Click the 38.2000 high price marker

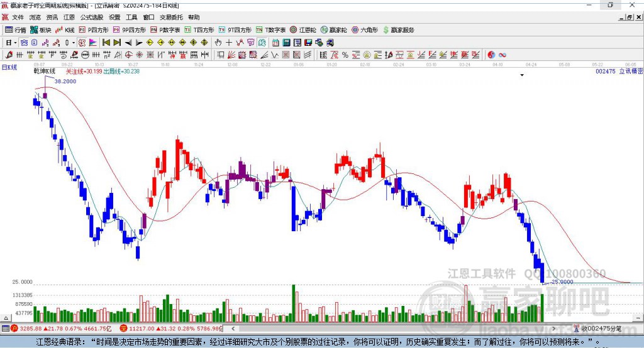pyautogui.click(x=65, y=81)
